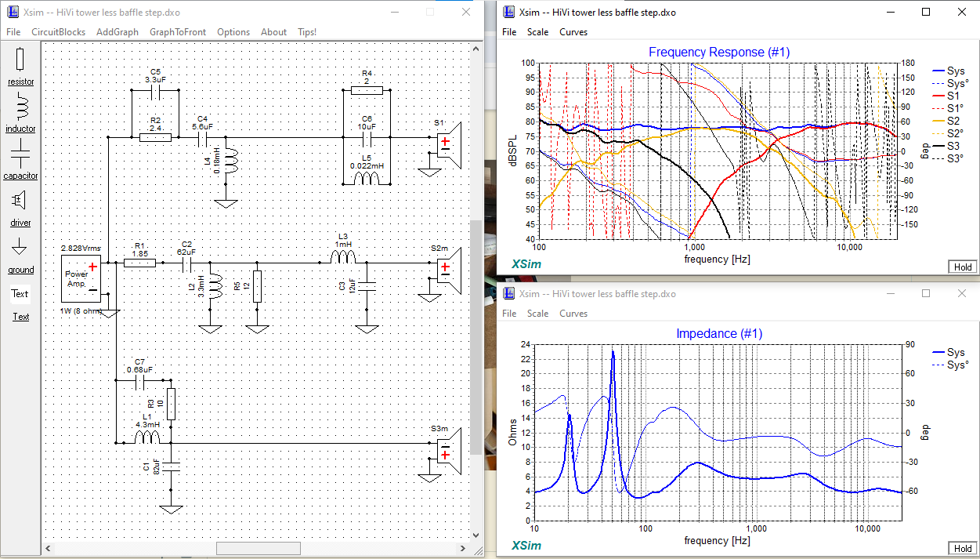
Task: Click the schematic vertical scrollbar thumb
Action: pos(476,337)
